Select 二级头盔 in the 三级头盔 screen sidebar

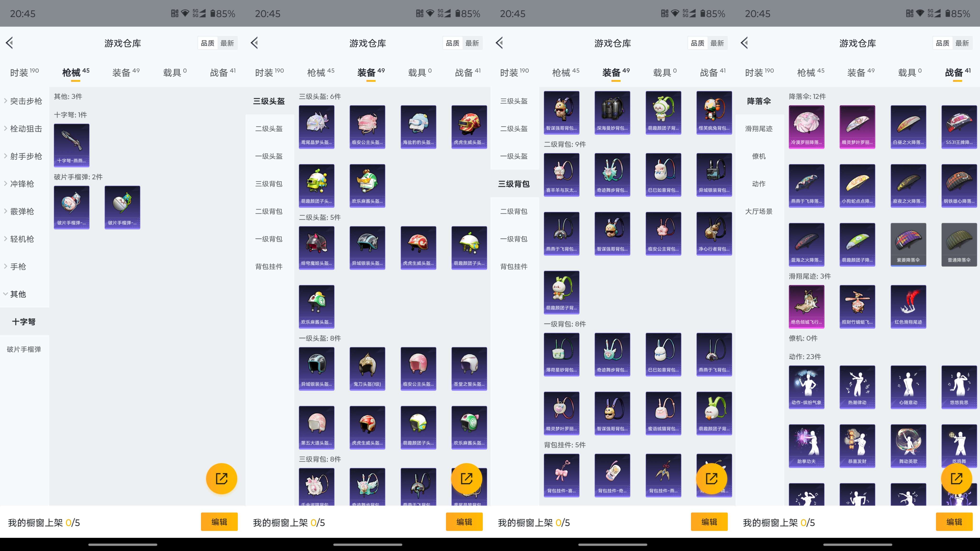pyautogui.click(x=269, y=128)
